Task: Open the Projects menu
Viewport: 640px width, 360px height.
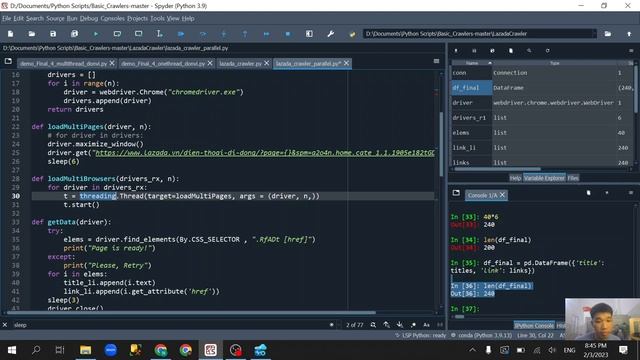Action: point(137,18)
